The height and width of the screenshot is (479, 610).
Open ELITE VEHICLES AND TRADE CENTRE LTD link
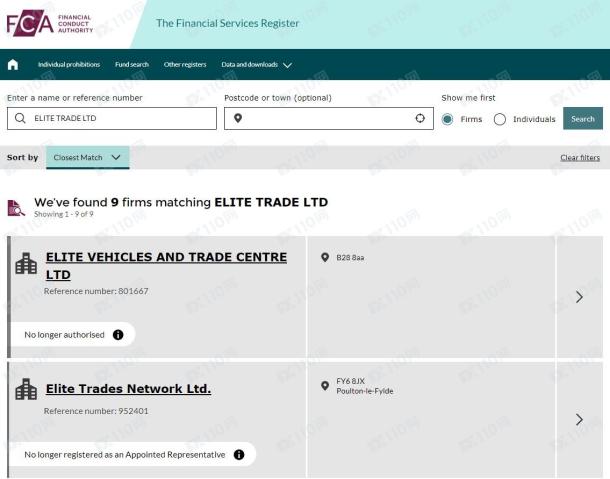click(166, 266)
